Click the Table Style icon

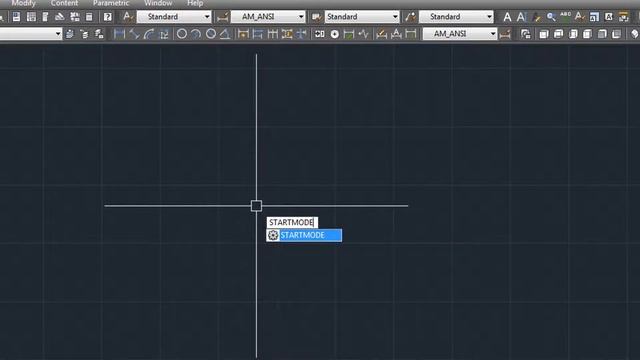[316, 17]
